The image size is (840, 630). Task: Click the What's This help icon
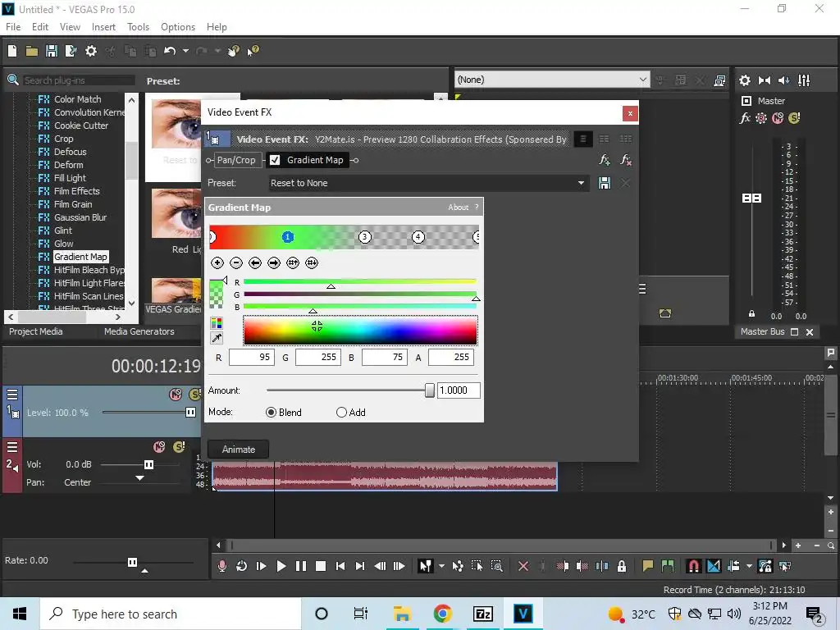[x=253, y=51]
